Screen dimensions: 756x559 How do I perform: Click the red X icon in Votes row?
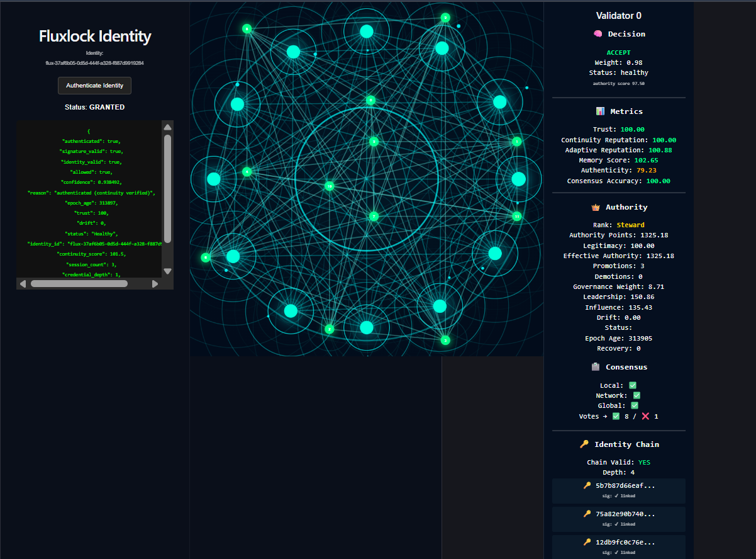(645, 416)
